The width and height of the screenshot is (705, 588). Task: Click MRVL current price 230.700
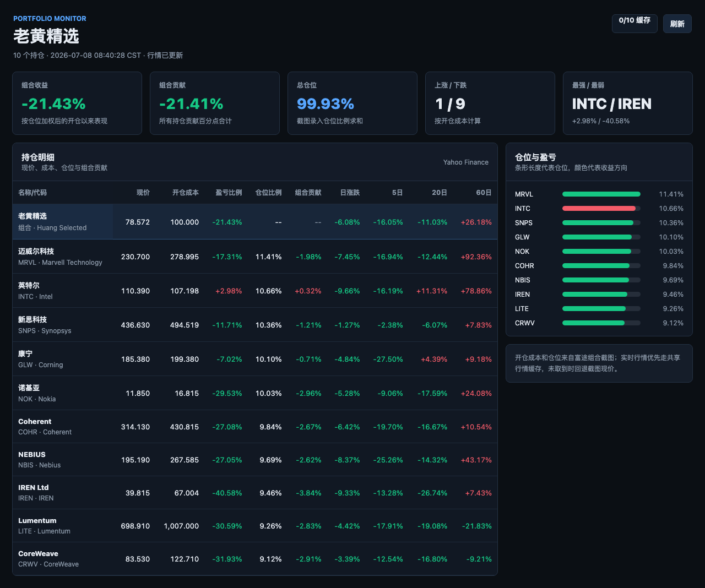[x=135, y=257]
